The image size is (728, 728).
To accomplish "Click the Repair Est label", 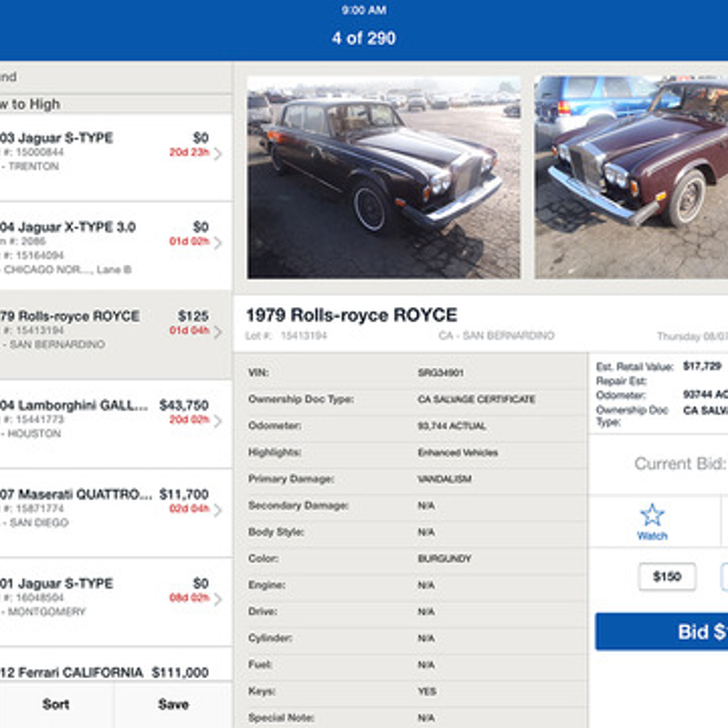I will pos(621,381).
